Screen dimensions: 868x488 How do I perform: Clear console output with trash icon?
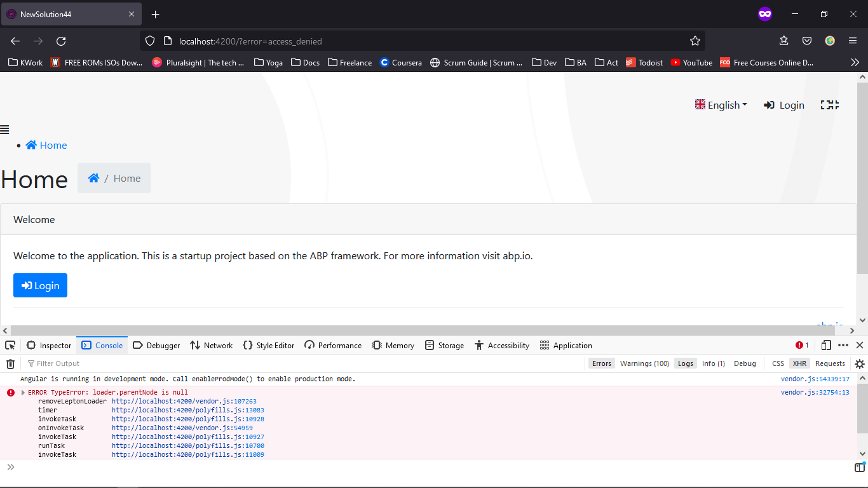(x=10, y=364)
